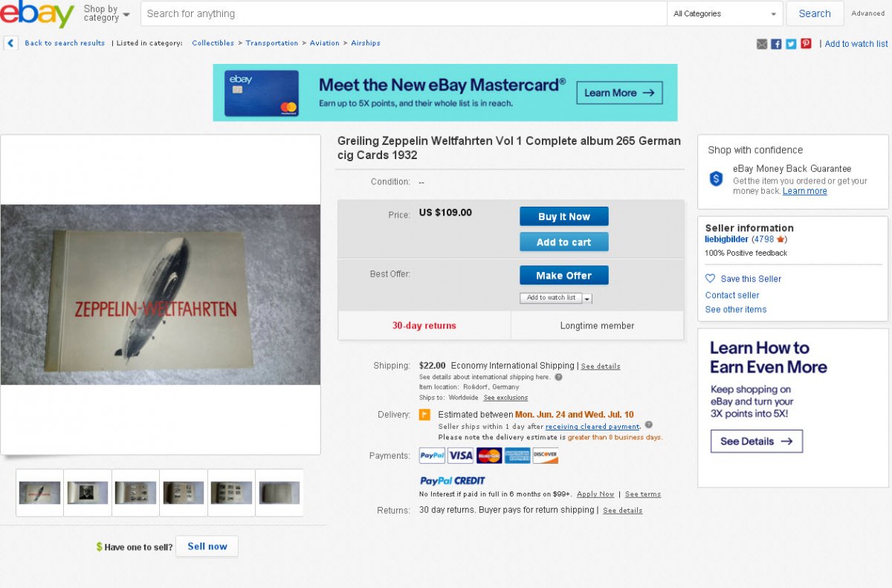This screenshot has height=588, width=892.
Task: Select the last photo thumbnail
Action: (x=279, y=492)
